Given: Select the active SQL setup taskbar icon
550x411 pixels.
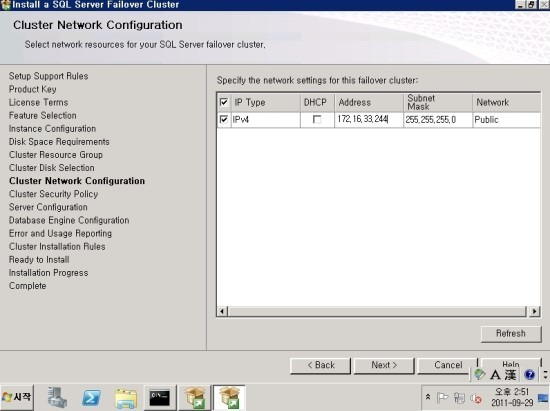Looking at the screenshot, I should [229, 398].
